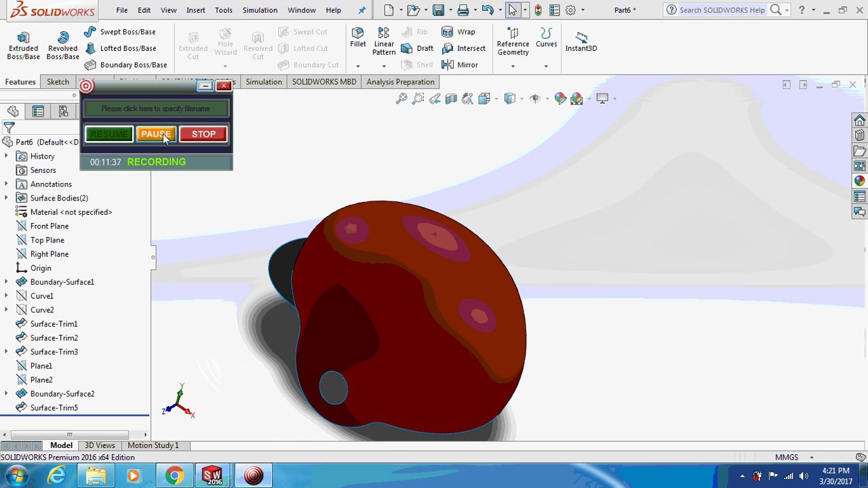Open Internet Explorer from taskbar
Screen dimensions: 868x488
pyautogui.click(x=57, y=476)
